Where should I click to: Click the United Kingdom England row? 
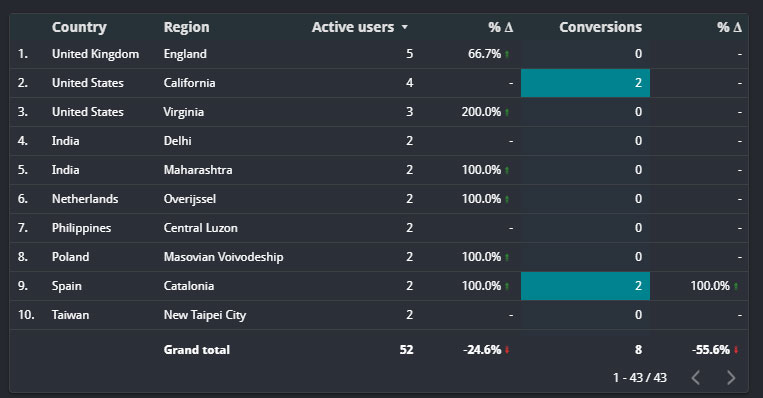tap(379, 54)
